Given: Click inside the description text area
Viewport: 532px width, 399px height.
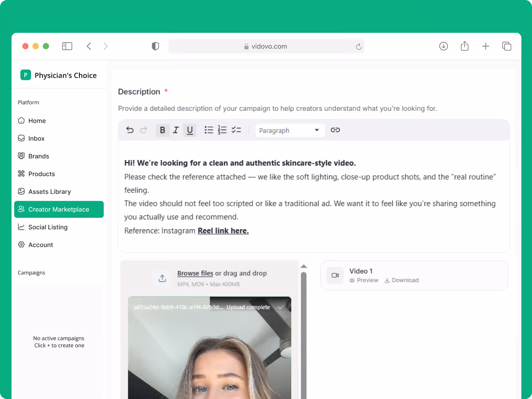Looking at the screenshot, I should (314, 196).
